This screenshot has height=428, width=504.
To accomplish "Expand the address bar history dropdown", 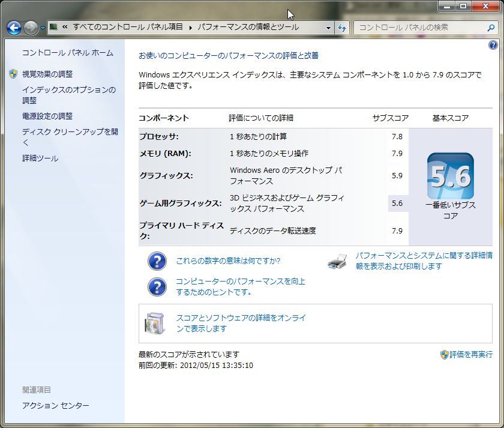I will pos(328,28).
